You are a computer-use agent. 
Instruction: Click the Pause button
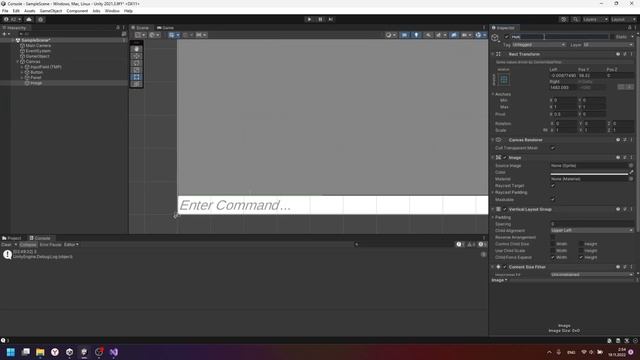click(x=320, y=19)
